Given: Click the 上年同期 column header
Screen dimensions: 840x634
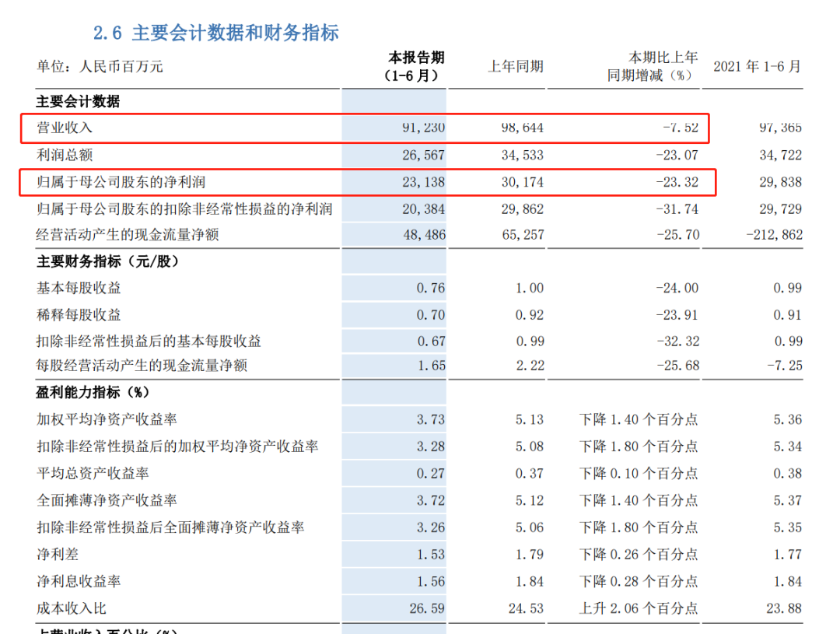Looking at the screenshot, I should click(x=516, y=66).
